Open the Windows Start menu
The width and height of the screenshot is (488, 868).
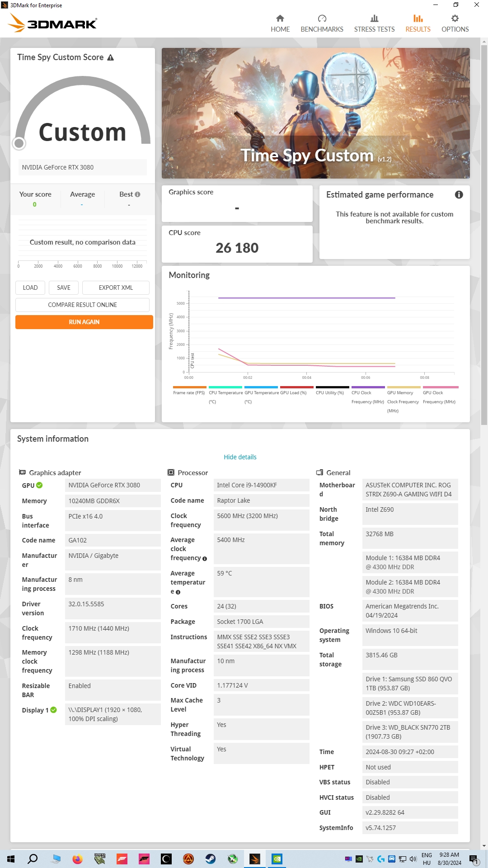pos(11,859)
